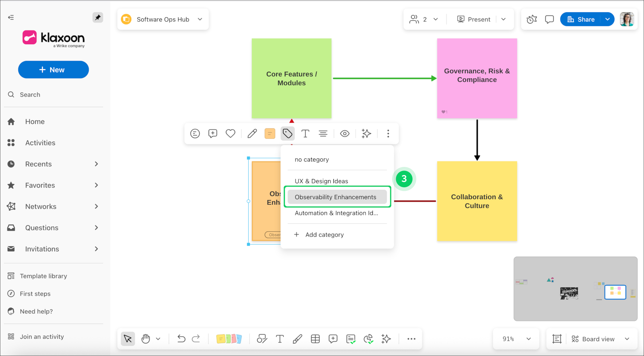
Task: Click the board minimap overview
Action: [575, 289]
